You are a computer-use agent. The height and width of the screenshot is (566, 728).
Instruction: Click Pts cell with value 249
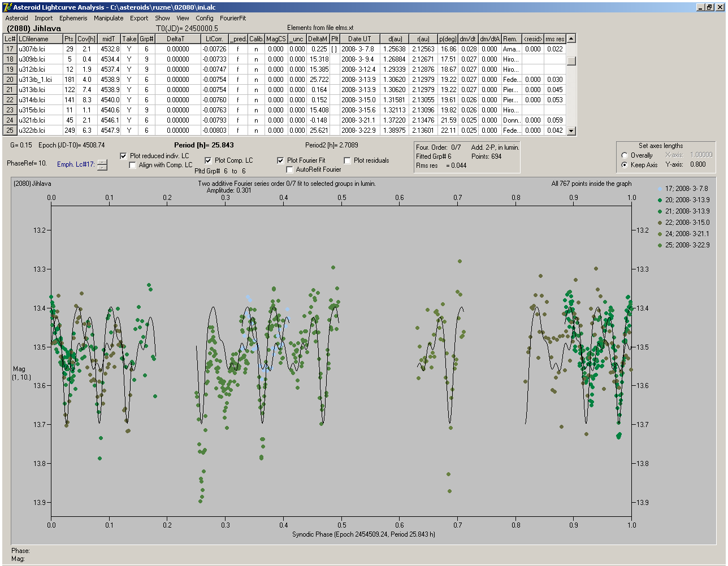(x=69, y=130)
